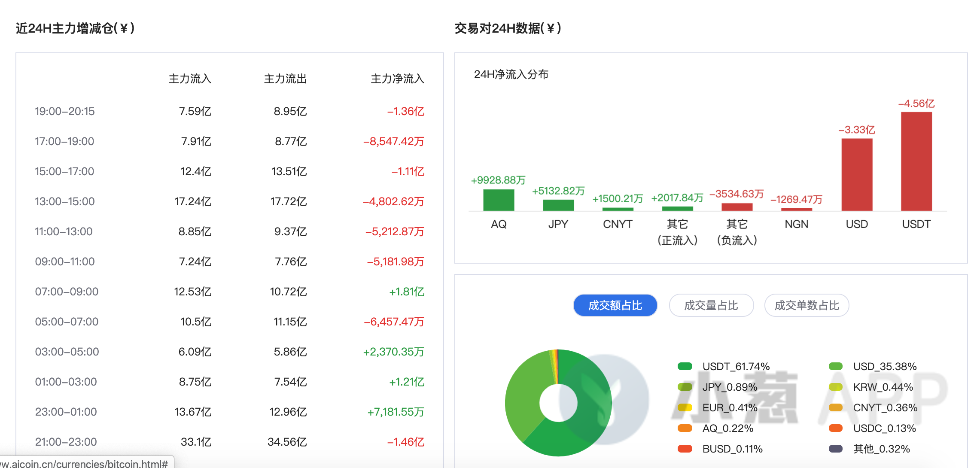Click the 主力流入 column header
The image size is (980, 468).
pyautogui.click(x=190, y=79)
